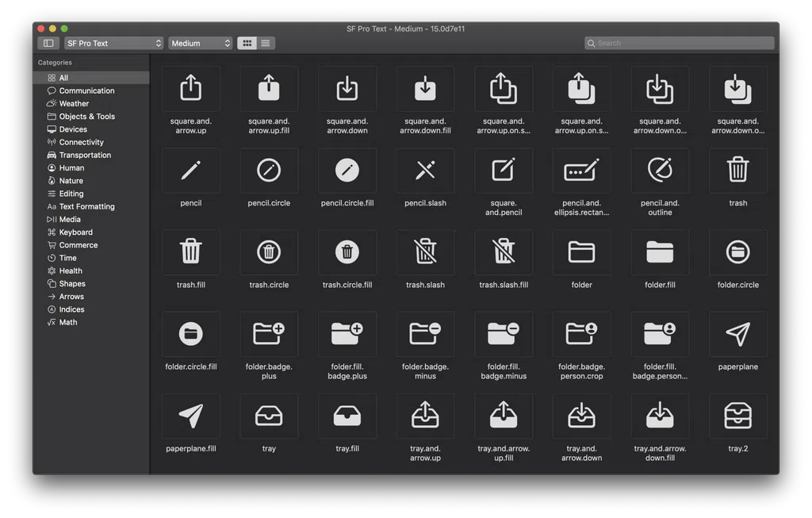Select the tray symbol
The width and height of the screenshot is (812, 518).
coord(269,416)
